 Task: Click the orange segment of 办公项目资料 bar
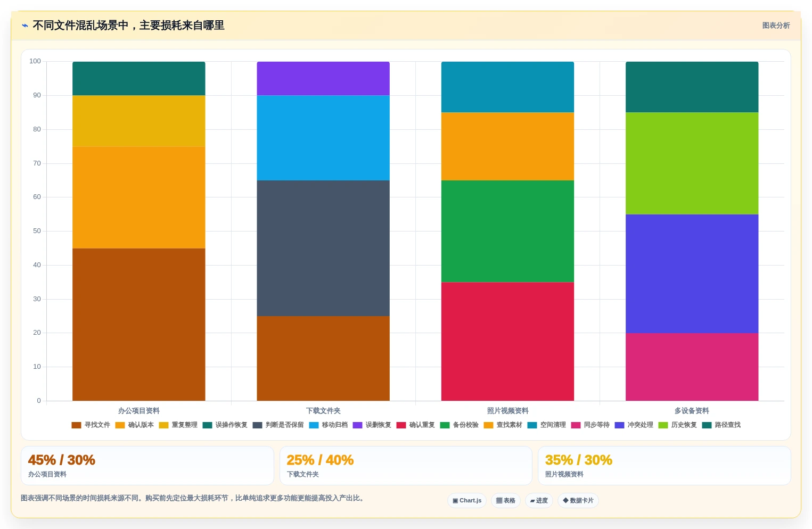coord(139,197)
